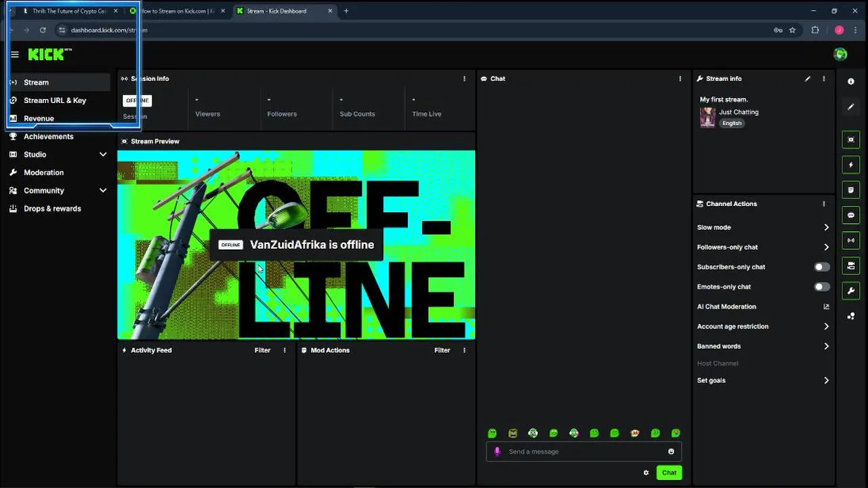
Task: Toggle the wrench widget icon in sidebar
Action: [x=851, y=291]
